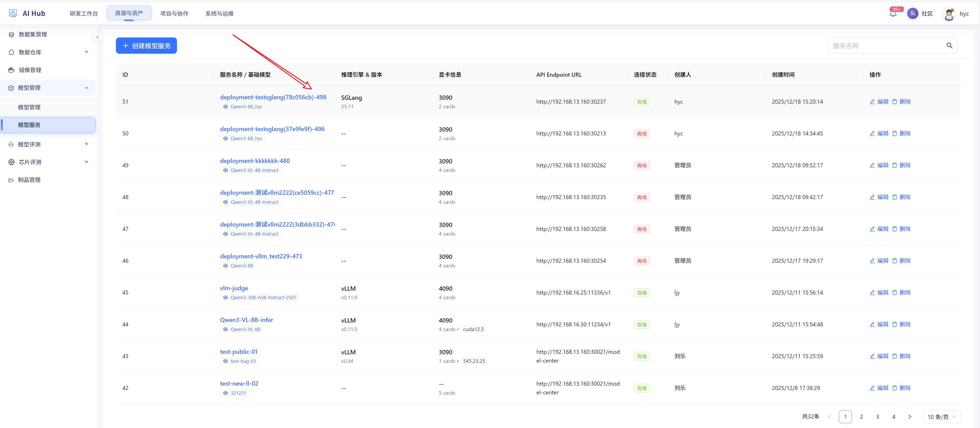Open the deployment-kkkkkkk-480 service link

254,161
